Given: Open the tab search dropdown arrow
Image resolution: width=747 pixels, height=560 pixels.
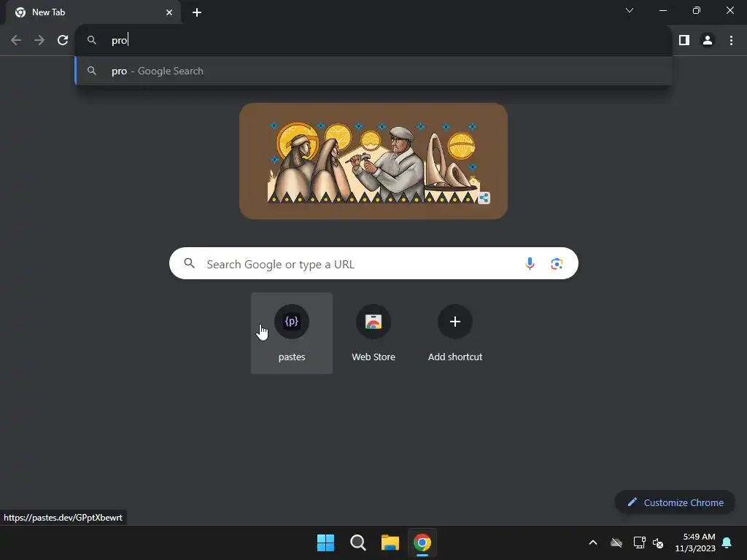Looking at the screenshot, I should click(630, 10).
